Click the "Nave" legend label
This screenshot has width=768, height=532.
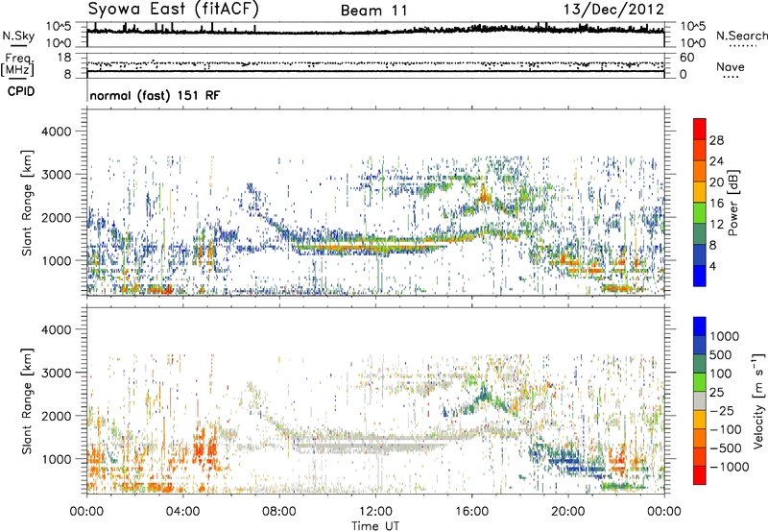pos(731,67)
